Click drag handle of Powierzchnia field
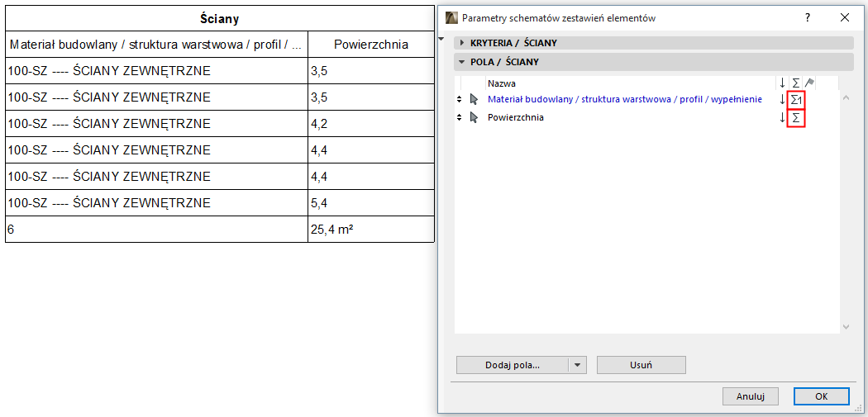The height and width of the screenshot is (417, 868). pos(459,117)
